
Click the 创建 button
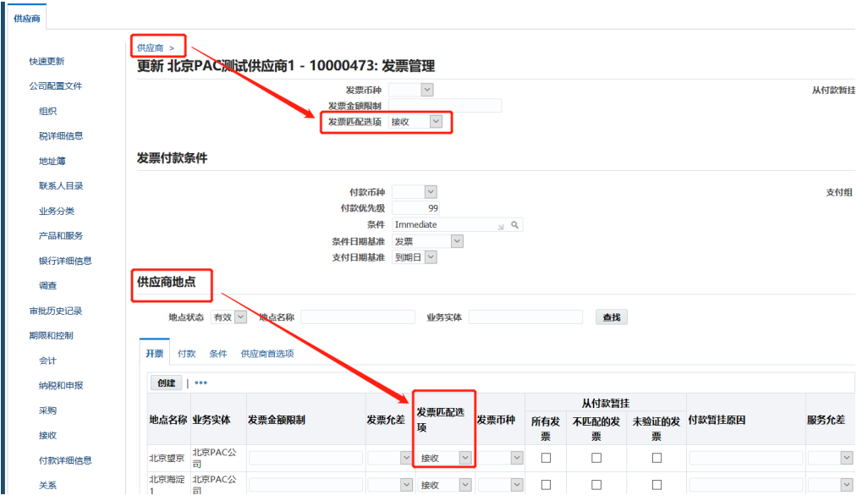166,383
